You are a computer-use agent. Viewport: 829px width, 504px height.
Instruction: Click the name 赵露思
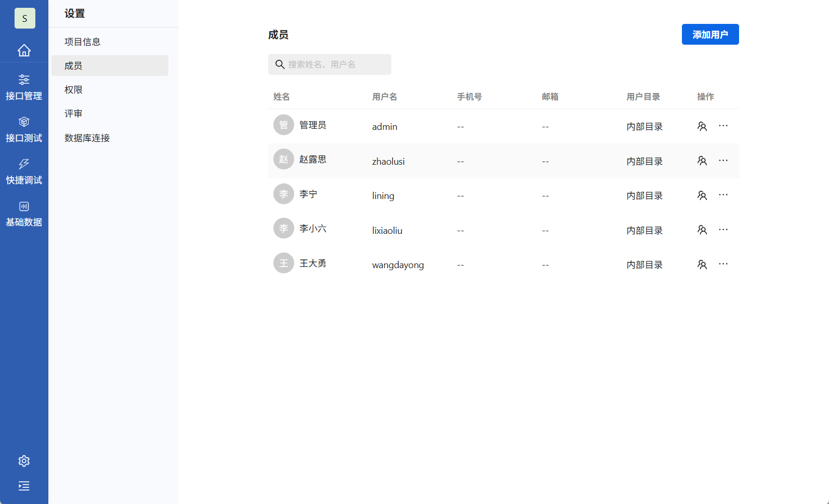pos(313,159)
